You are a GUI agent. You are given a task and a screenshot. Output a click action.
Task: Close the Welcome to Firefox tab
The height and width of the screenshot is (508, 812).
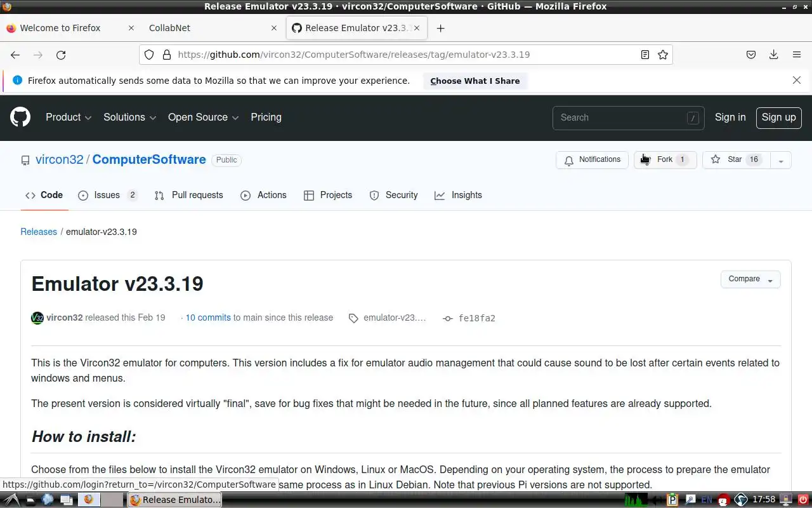(131, 28)
